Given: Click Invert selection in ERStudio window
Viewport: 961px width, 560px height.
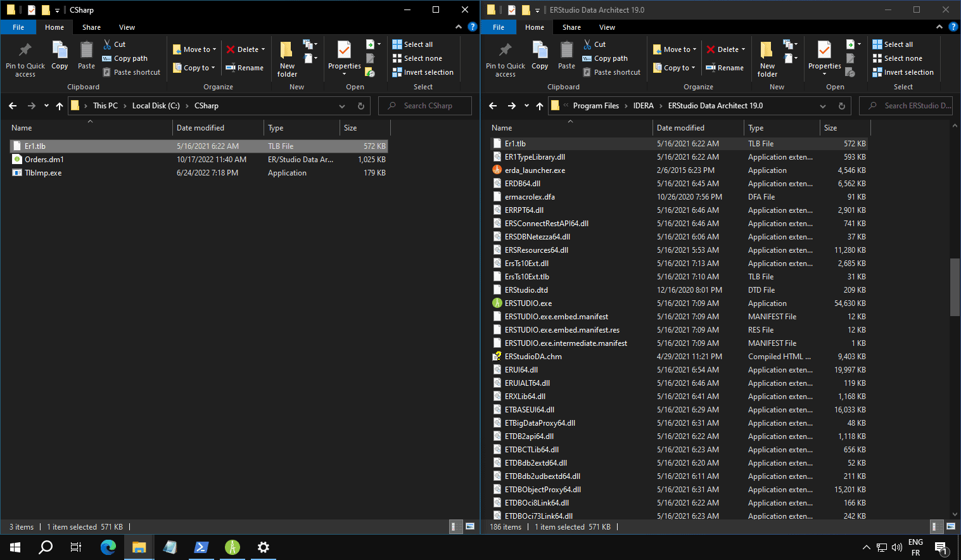Looking at the screenshot, I should (903, 72).
